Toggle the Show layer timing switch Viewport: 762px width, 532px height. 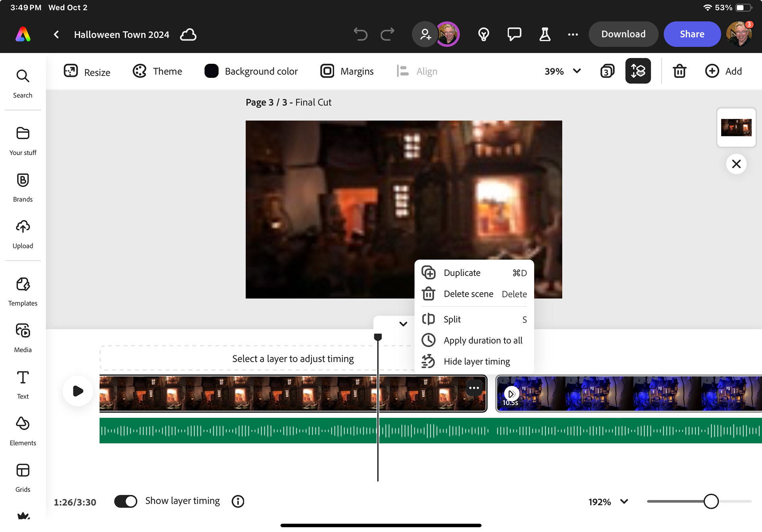(125, 501)
